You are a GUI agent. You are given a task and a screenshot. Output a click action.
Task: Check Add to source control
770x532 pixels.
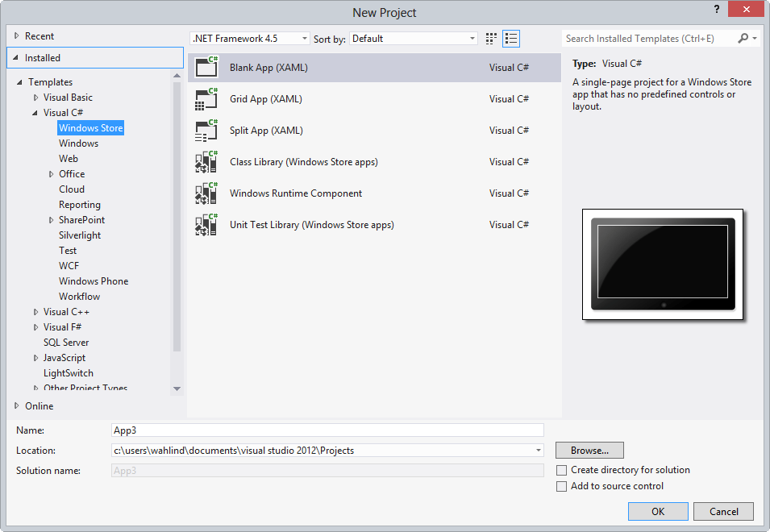coord(561,486)
